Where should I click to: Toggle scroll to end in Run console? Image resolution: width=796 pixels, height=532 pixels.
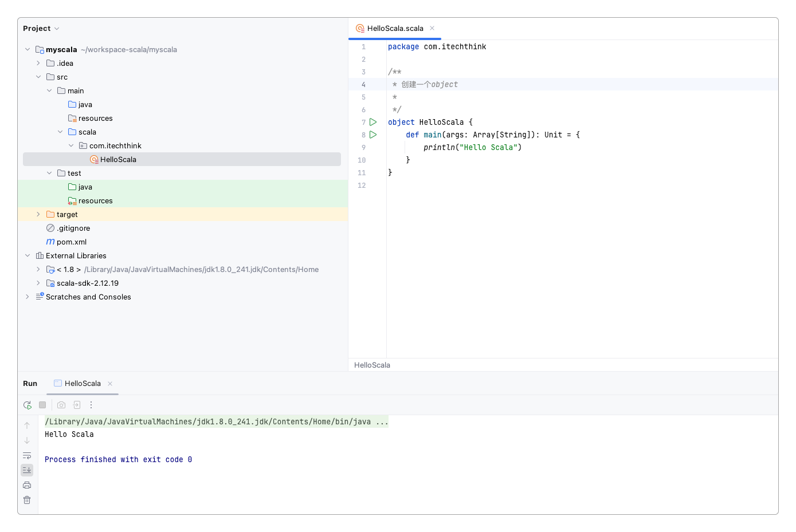click(x=27, y=470)
